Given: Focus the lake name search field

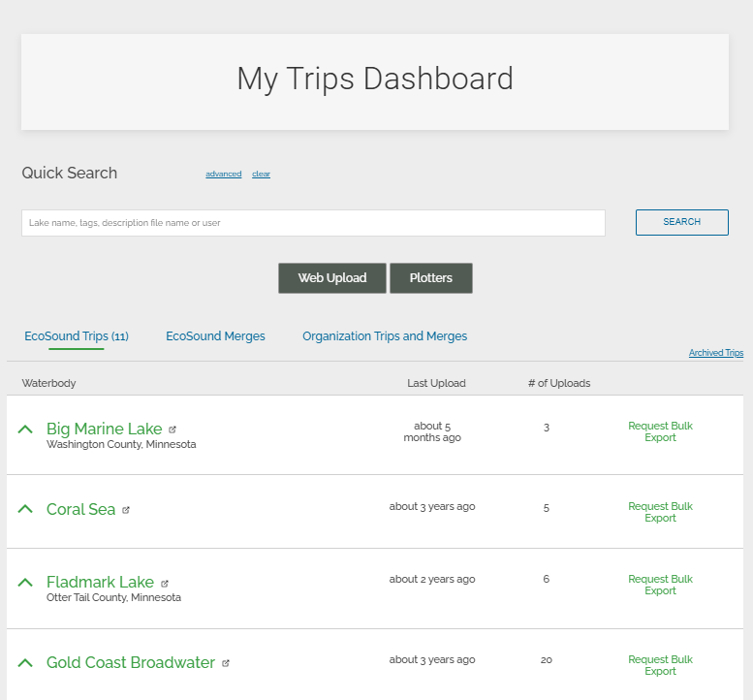Looking at the screenshot, I should pyautogui.click(x=313, y=223).
